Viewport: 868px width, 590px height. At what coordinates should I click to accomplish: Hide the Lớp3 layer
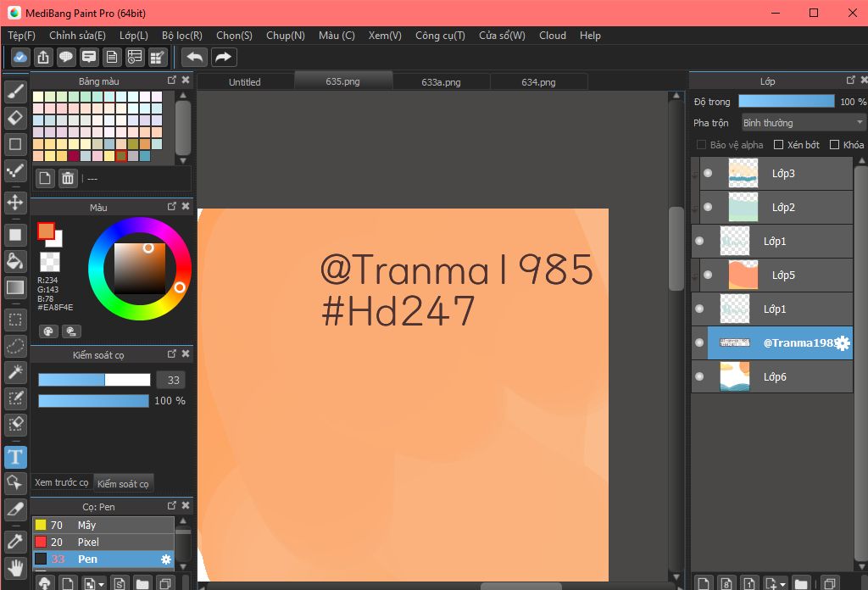click(x=708, y=173)
